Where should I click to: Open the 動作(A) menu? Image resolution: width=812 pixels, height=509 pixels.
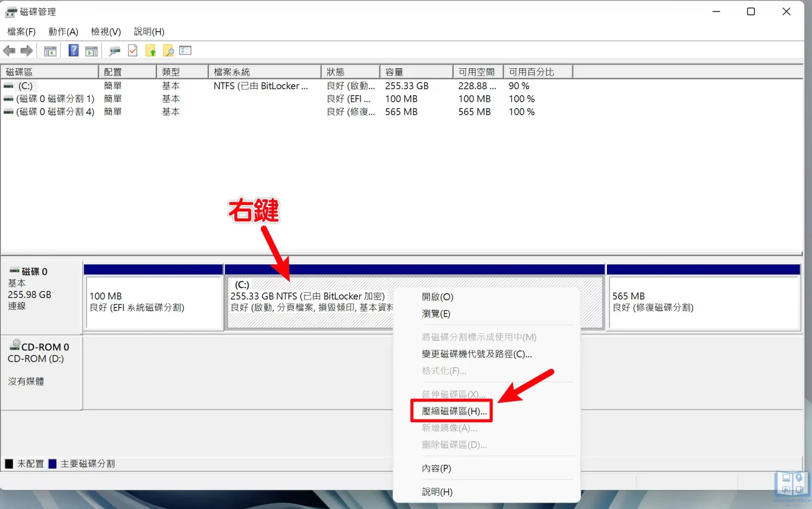click(x=63, y=32)
